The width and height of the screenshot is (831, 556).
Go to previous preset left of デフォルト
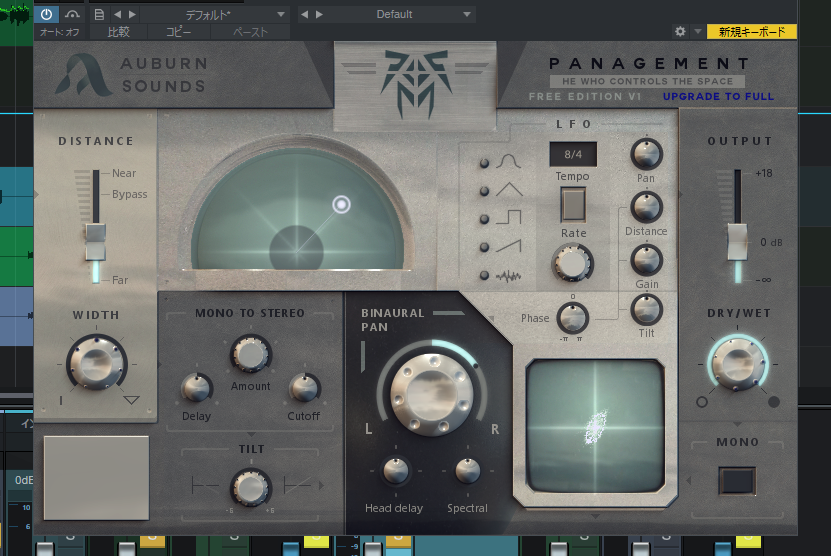click(x=118, y=14)
